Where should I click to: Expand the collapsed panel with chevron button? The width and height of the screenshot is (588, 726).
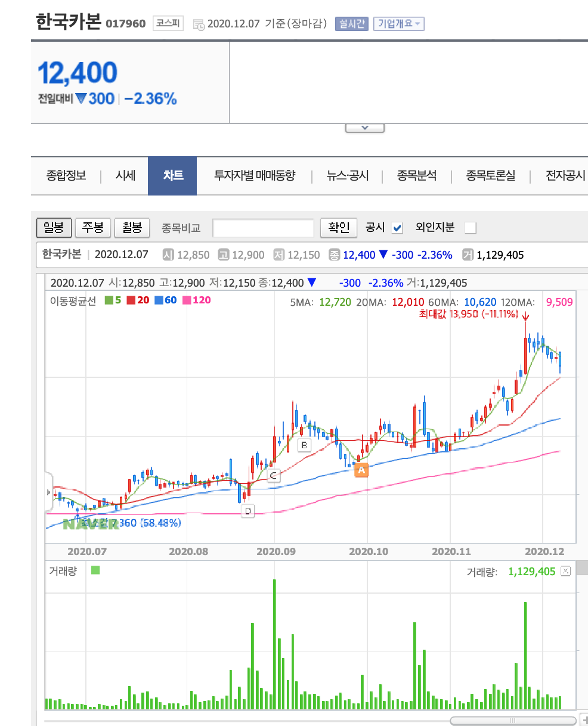point(365,128)
